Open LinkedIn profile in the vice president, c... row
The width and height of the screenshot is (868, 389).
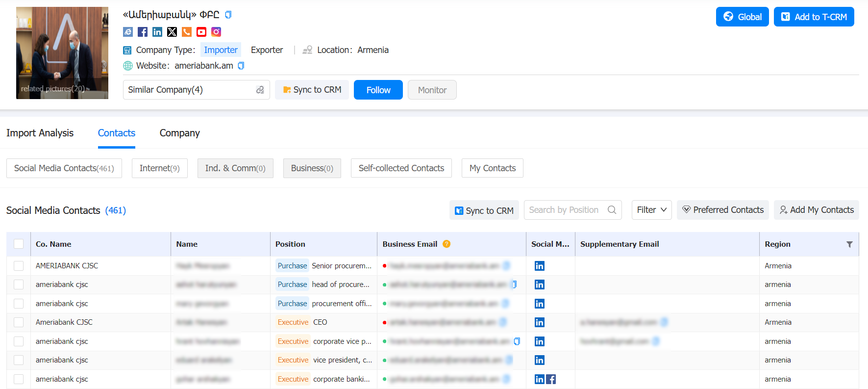click(x=540, y=360)
